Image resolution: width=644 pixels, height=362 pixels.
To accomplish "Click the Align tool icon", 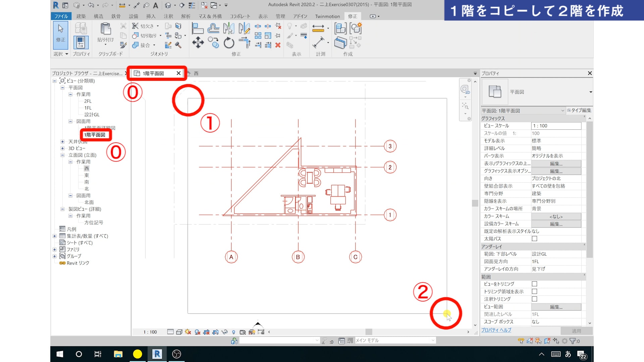I will (198, 28).
